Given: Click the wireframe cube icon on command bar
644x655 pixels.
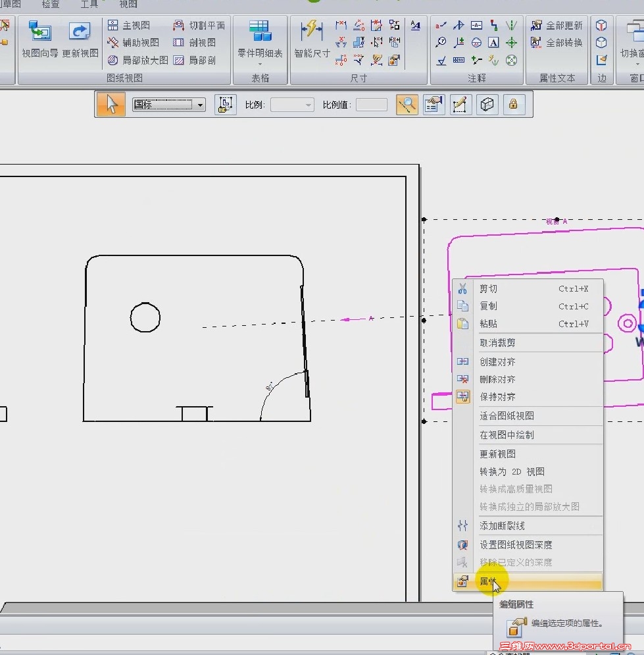Looking at the screenshot, I should [487, 105].
